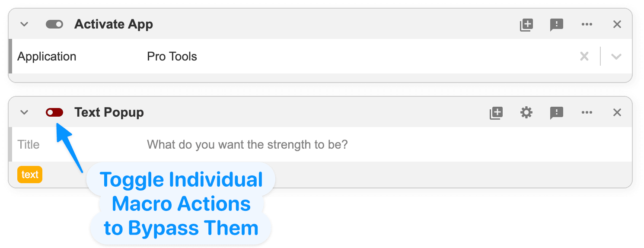
Task: Open comment icon on Text Popup
Action: 556,113
